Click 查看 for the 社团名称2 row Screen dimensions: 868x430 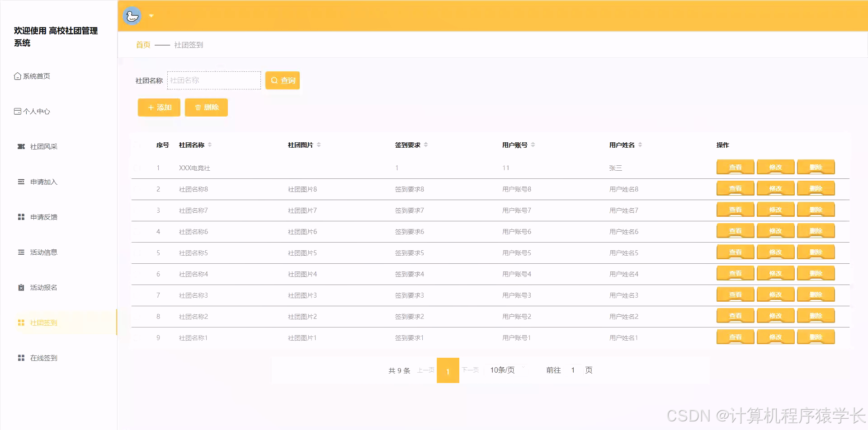(x=736, y=316)
